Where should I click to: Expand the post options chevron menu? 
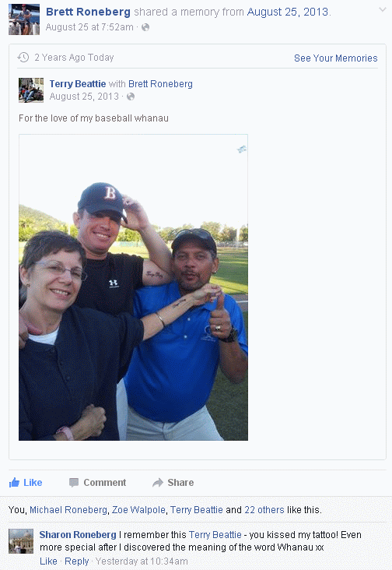coord(382,10)
